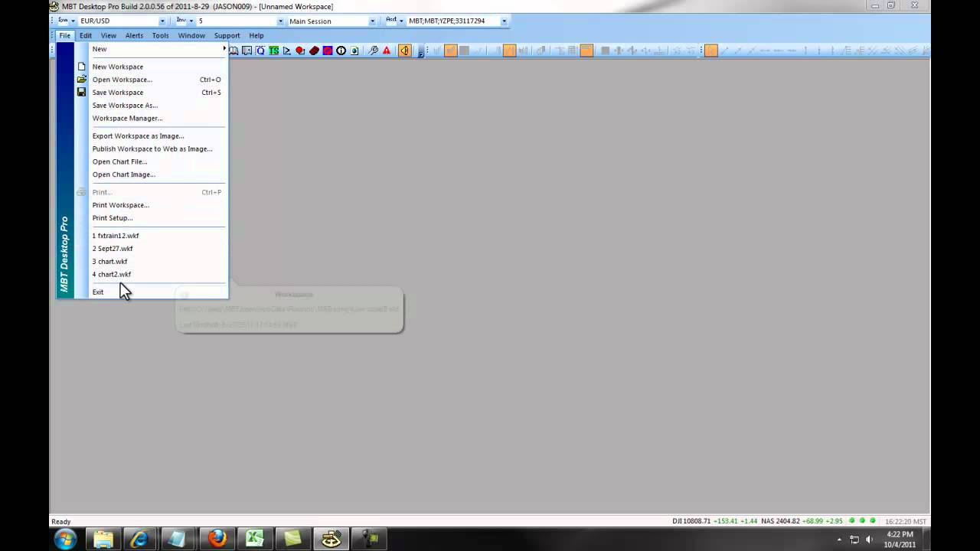Image resolution: width=980 pixels, height=551 pixels.
Task: Click the volume icon in system tray
Action: pyautogui.click(x=869, y=540)
